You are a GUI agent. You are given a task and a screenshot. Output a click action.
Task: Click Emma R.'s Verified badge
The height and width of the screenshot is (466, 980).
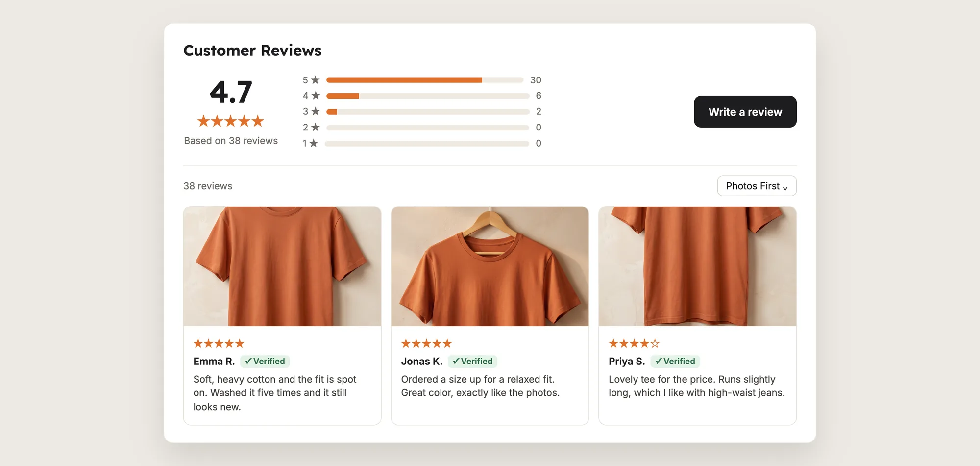(265, 362)
